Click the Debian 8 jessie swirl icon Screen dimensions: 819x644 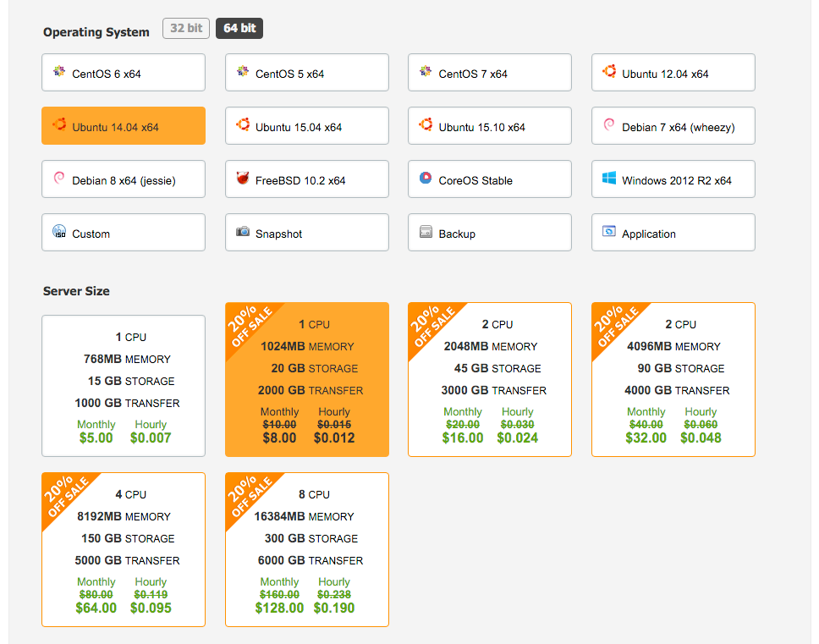point(59,179)
